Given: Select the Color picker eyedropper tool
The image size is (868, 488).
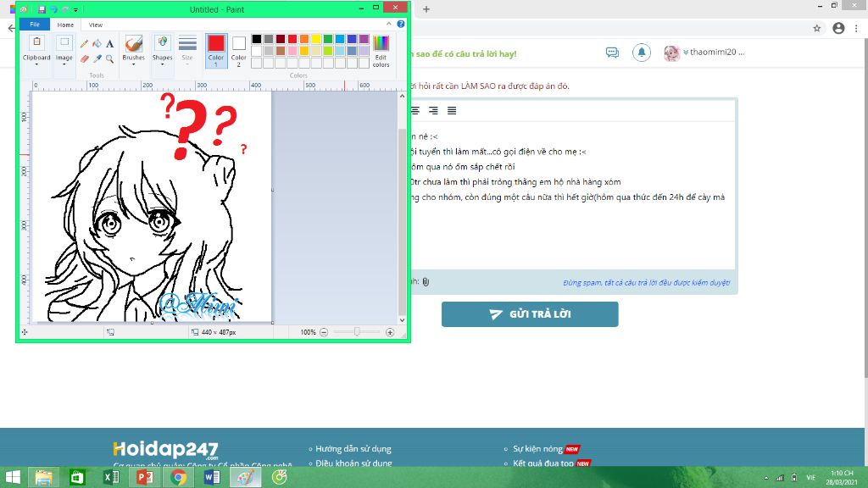Looking at the screenshot, I should point(97,58).
